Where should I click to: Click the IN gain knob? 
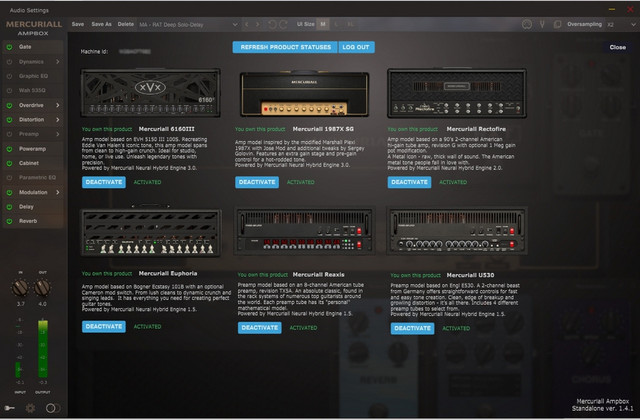tap(20, 288)
